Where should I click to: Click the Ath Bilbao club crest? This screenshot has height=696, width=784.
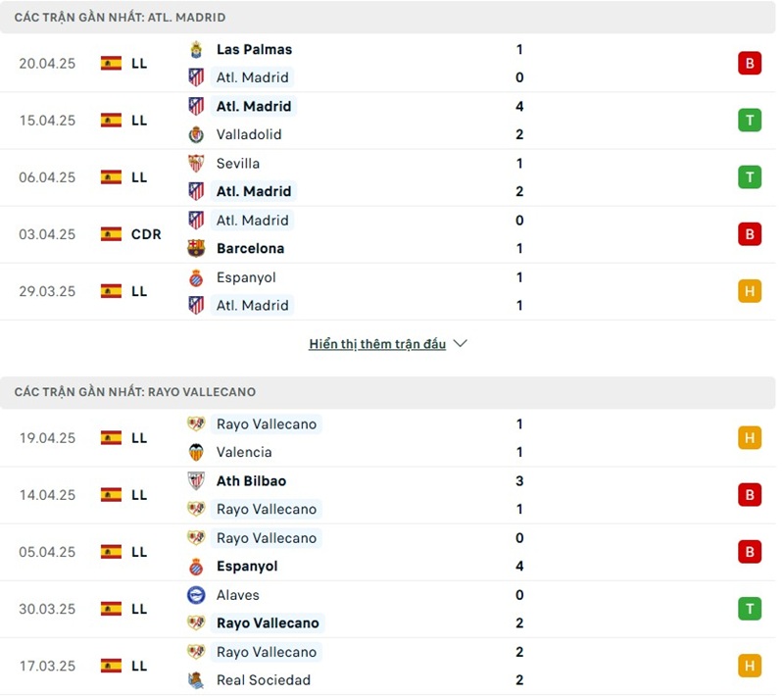[x=196, y=480]
